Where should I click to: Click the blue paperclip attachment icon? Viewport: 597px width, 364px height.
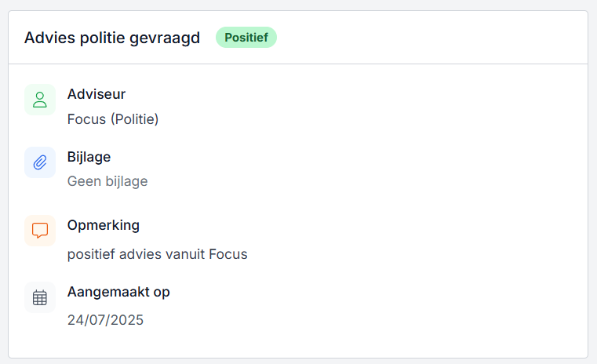pos(40,162)
